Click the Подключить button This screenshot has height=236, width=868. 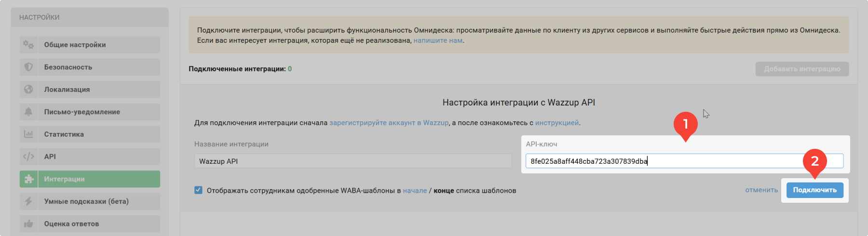(815, 190)
